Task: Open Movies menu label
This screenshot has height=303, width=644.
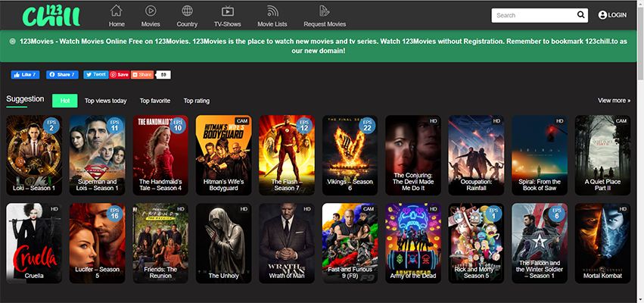Action: [151, 24]
